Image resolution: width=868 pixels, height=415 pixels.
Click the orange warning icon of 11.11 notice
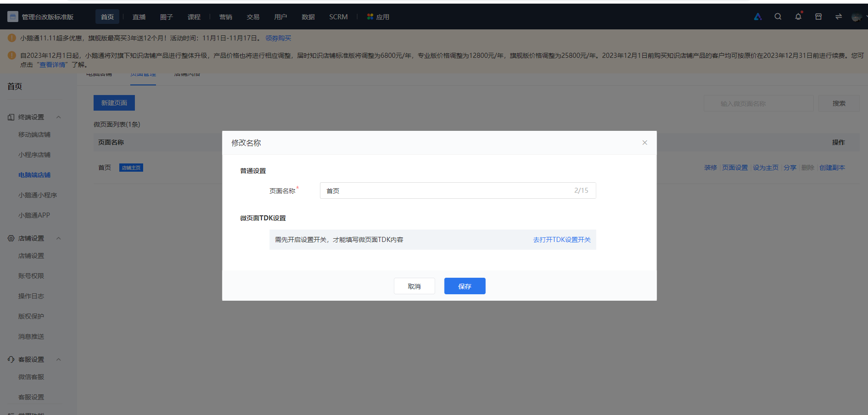coord(12,38)
